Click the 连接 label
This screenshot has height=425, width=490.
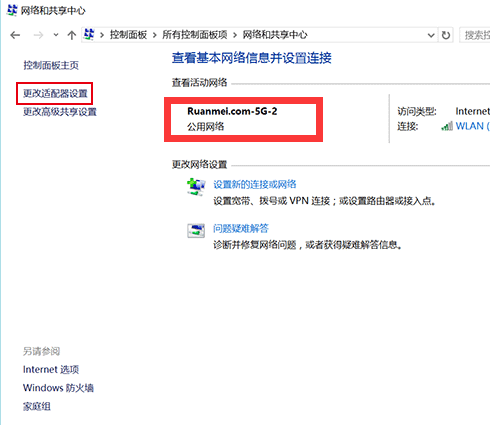(x=408, y=126)
